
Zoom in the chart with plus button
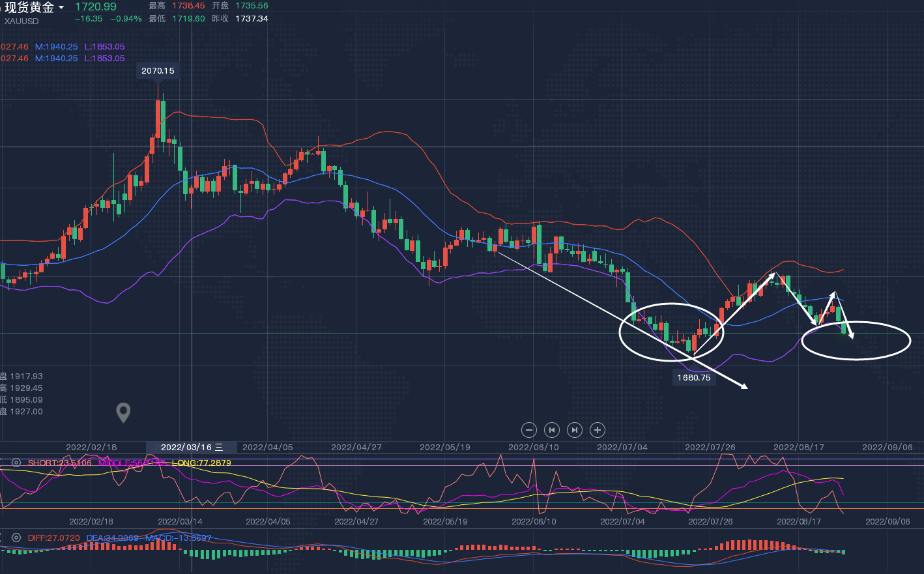click(597, 430)
